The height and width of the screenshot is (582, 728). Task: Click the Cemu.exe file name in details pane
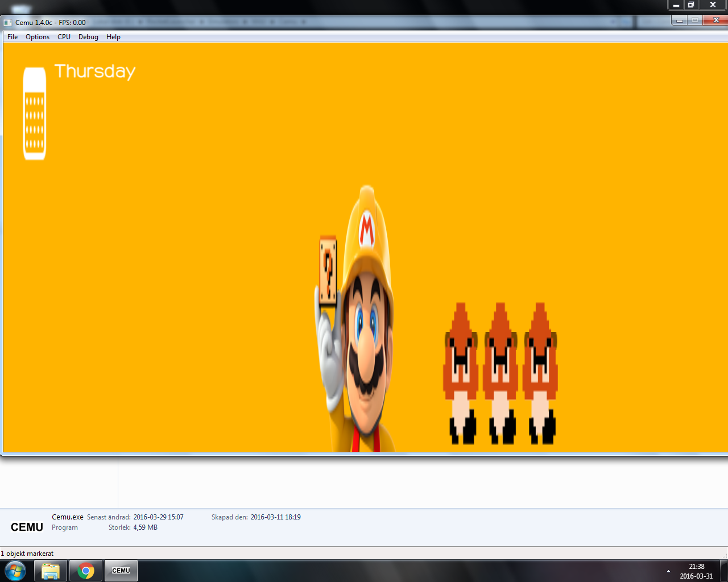(68, 517)
